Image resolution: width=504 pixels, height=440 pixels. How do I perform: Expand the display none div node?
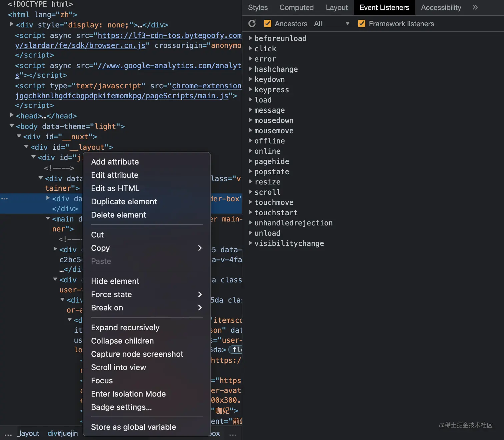[x=12, y=24]
